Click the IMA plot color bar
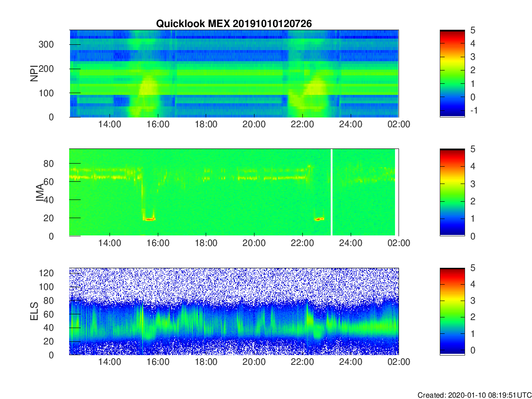The height and width of the screenshot is (399, 532). (452, 192)
